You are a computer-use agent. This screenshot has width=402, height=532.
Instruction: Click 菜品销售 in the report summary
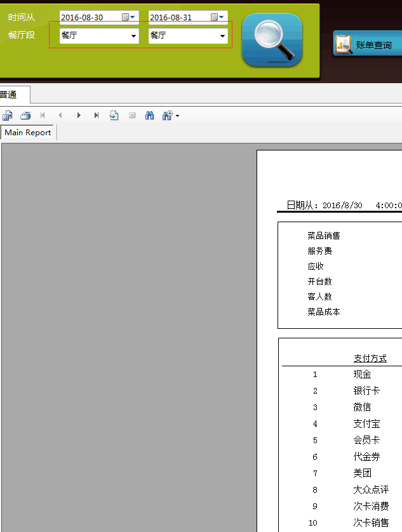324,236
